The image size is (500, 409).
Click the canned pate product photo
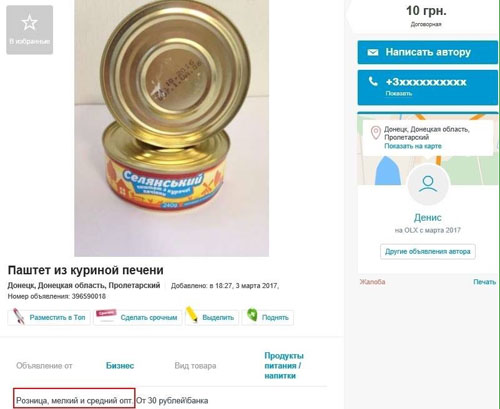click(171, 128)
